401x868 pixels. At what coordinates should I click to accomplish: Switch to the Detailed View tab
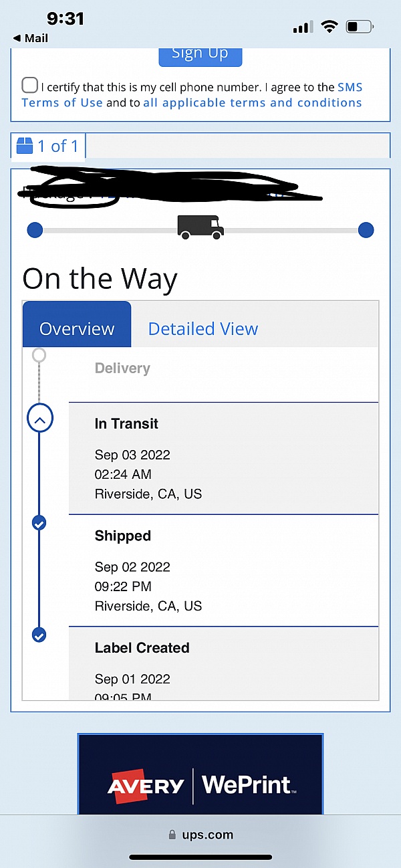203,329
